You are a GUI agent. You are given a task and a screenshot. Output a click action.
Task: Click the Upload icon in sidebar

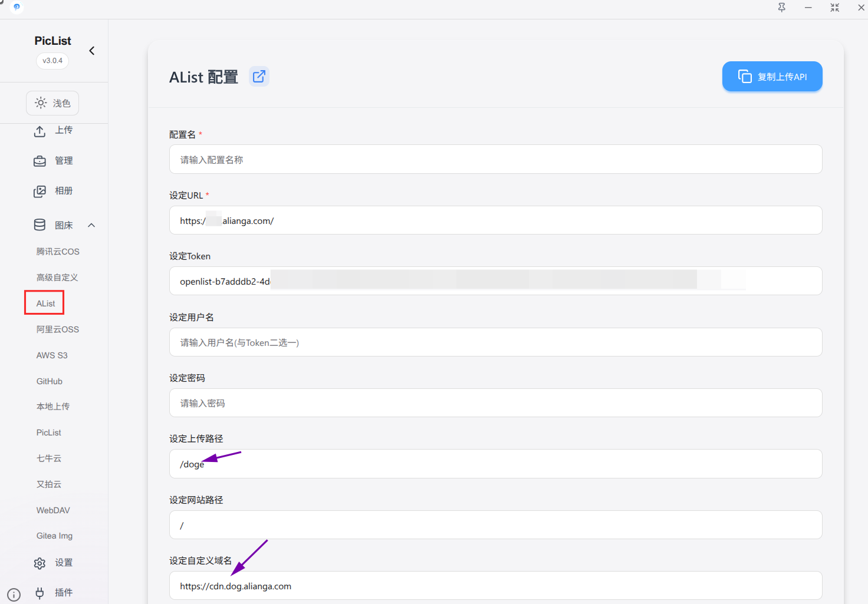pos(40,131)
